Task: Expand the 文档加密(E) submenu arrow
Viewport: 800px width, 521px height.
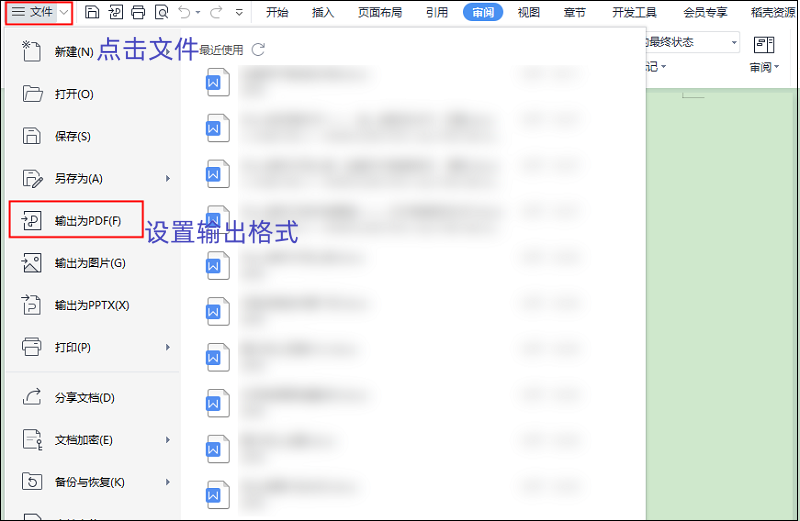Action: (168, 440)
